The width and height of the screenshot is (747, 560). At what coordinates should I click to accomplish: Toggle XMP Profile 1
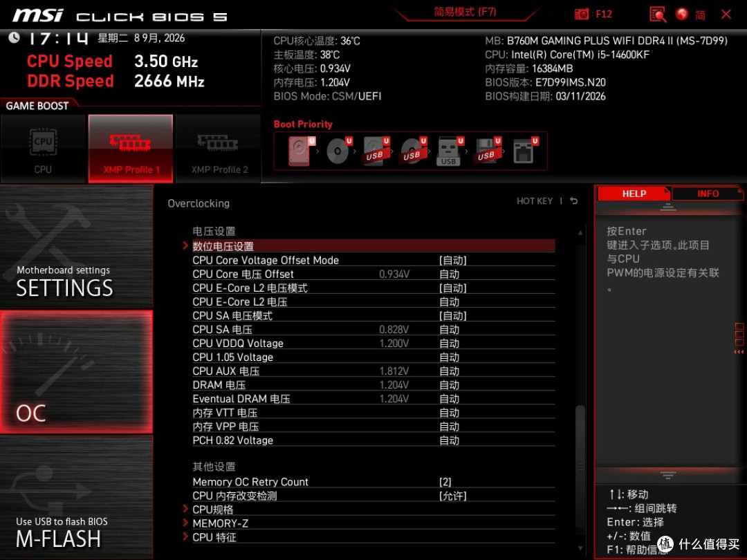(131, 149)
